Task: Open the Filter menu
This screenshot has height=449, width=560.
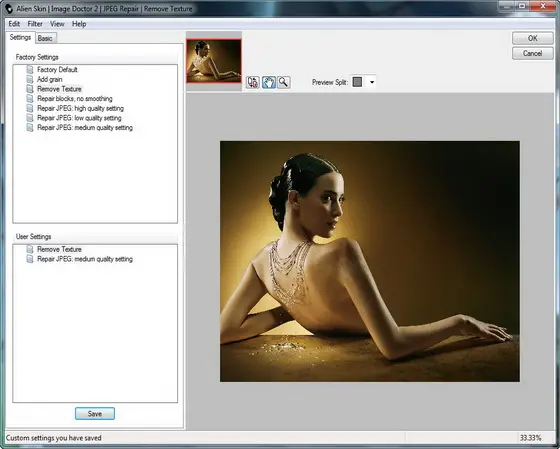Action: 35,24
